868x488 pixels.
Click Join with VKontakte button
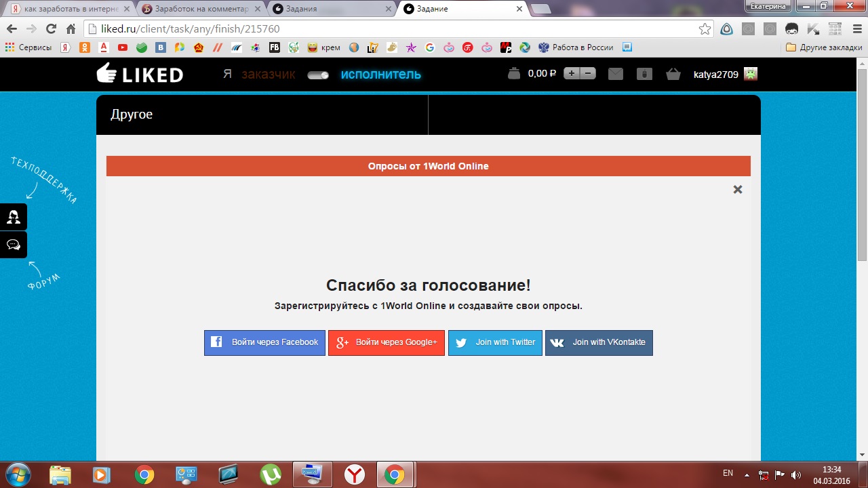tap(599, 342)
